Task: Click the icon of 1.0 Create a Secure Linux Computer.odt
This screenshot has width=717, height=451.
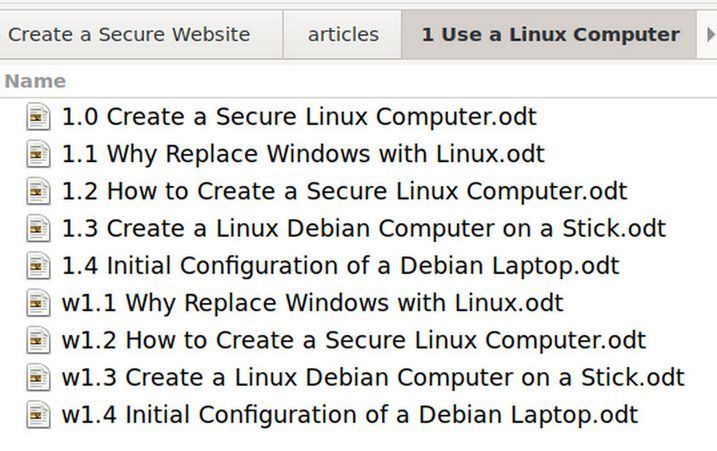Action: click(38, 117)
